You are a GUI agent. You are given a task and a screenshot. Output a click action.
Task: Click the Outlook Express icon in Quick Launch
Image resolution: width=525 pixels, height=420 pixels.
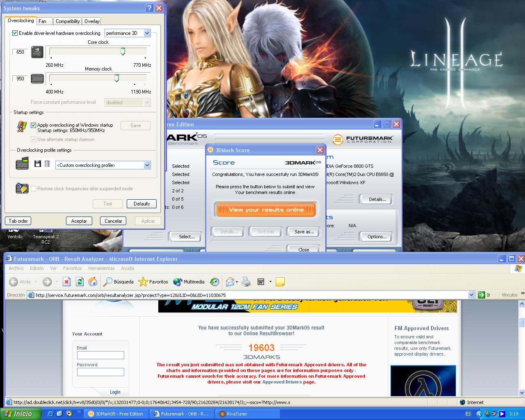click(60, 414)
